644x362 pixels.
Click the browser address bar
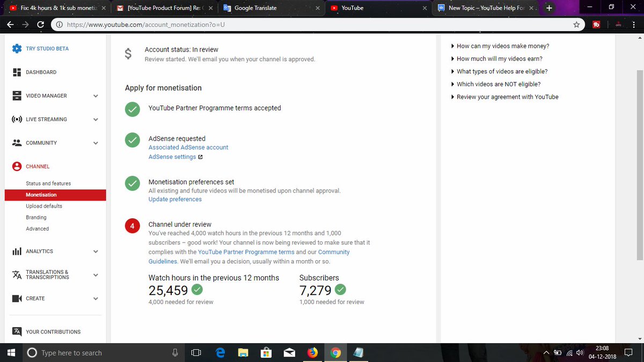pos(317,25)
